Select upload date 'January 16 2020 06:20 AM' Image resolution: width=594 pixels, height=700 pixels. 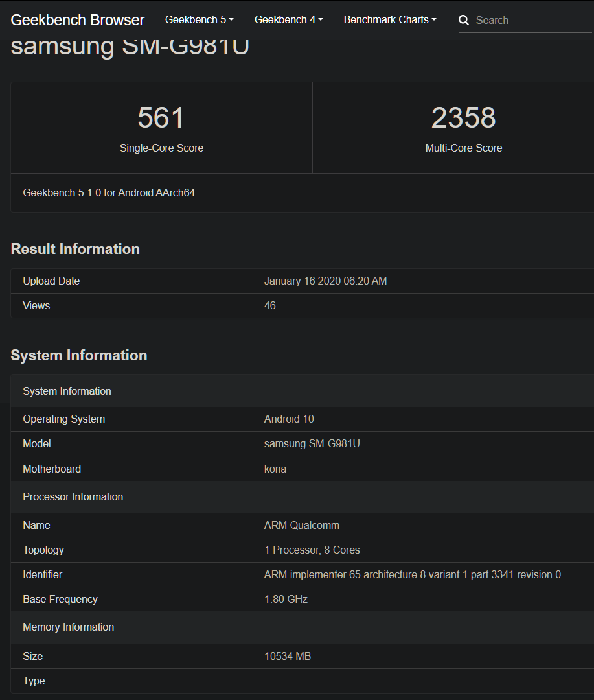[325, 281]
